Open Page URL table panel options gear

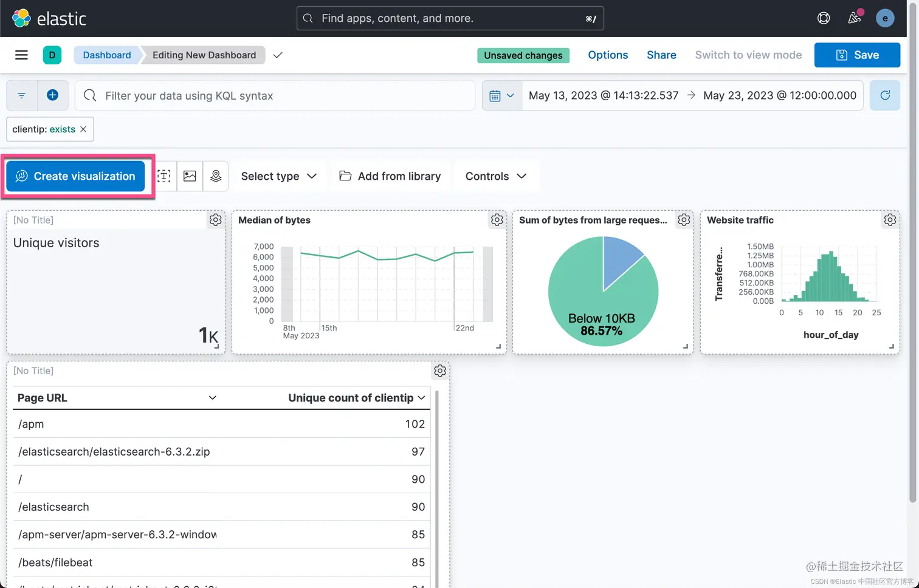[440, 371]
